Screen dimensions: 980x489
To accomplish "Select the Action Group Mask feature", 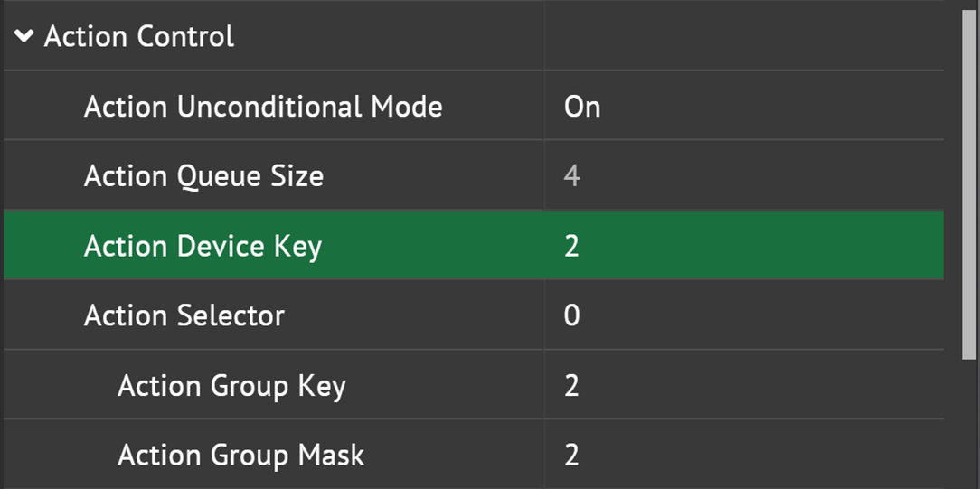I will (x=240, y=455).
